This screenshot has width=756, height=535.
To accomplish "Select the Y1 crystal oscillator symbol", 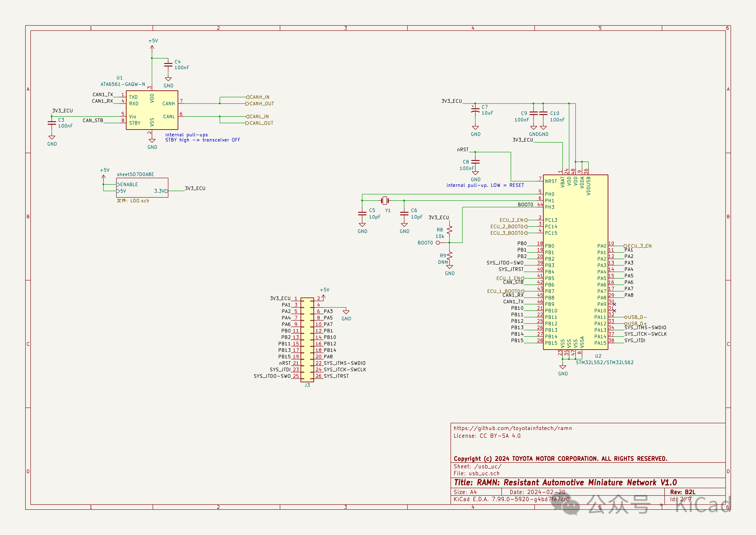I will [x=385, y=200].
